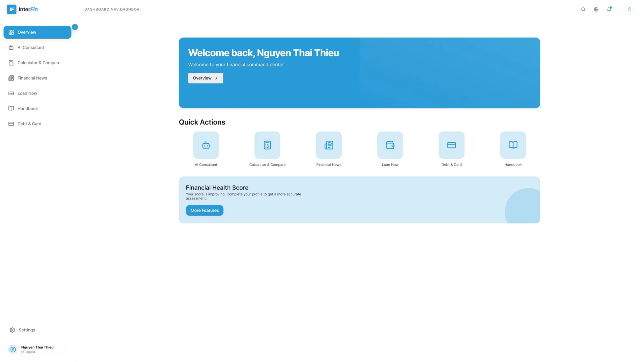Open the notifications bell
The width and height of the screenshot is (644, 362).
pyautogui.click(x=609, y=9)
